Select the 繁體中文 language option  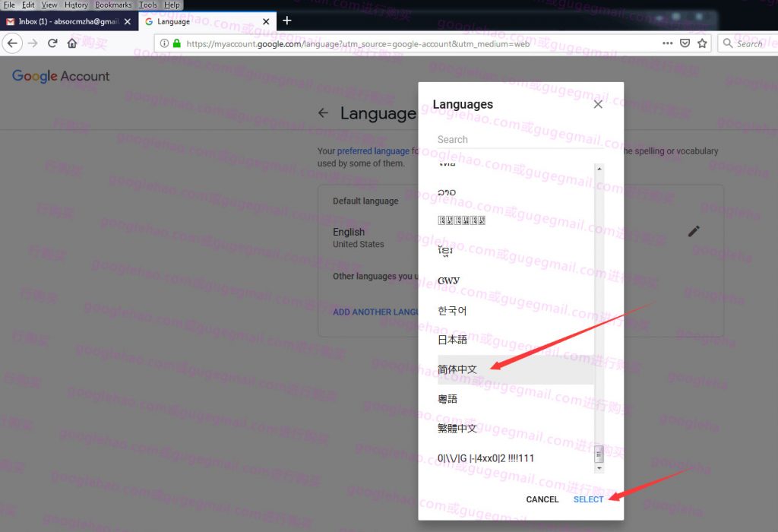[x=516, y=429]
